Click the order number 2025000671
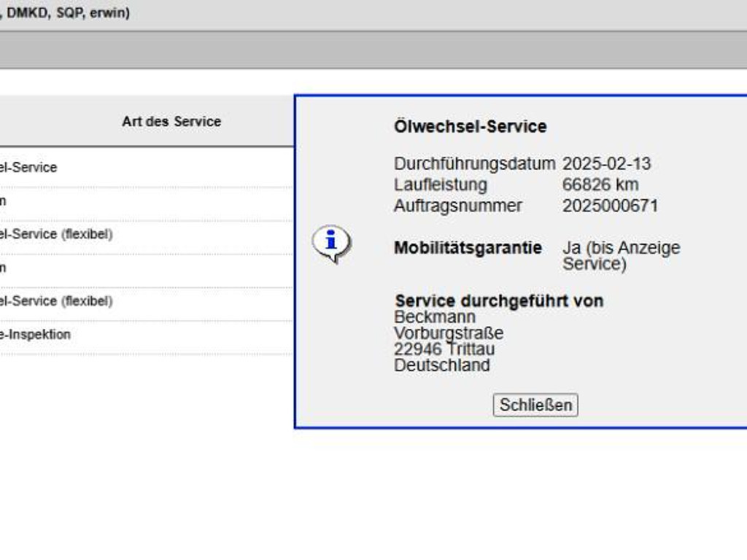The height and width of the screenshot is (560, 747). click(x=610, y=206)
